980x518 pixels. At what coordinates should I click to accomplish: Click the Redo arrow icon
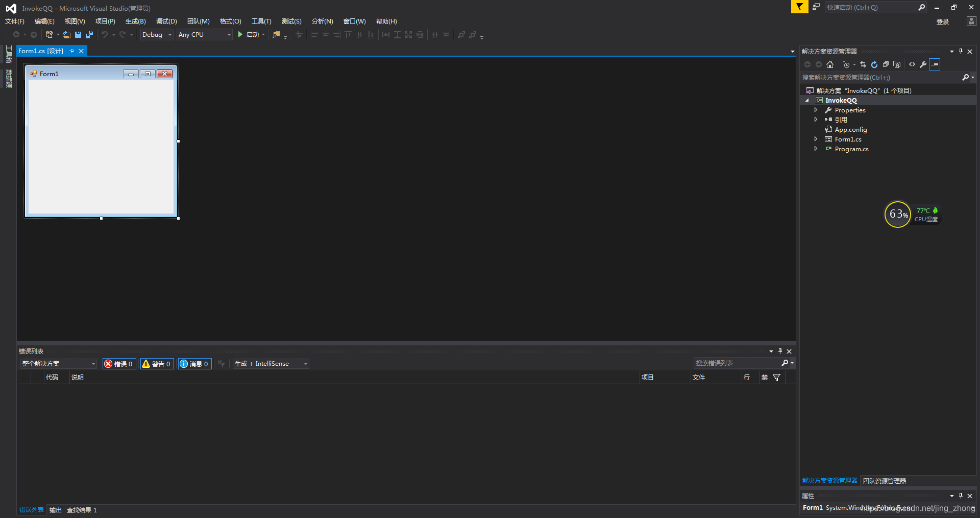click(x=122, y=35)
